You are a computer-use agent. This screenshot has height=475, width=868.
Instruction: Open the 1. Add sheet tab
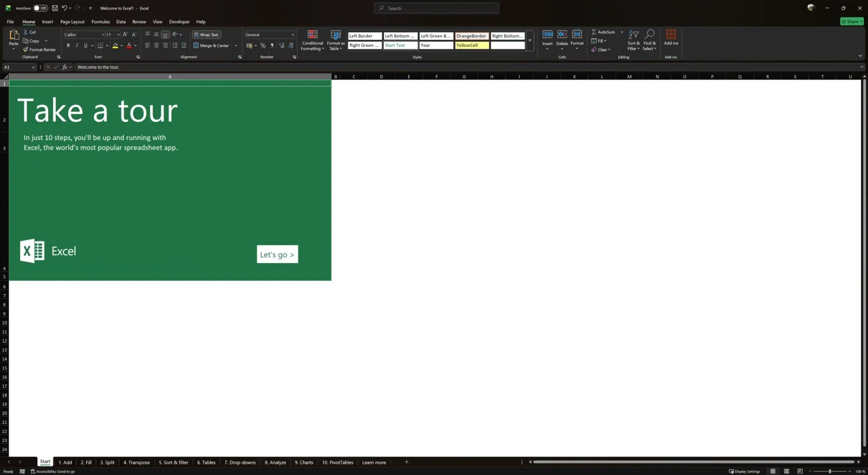65,463
